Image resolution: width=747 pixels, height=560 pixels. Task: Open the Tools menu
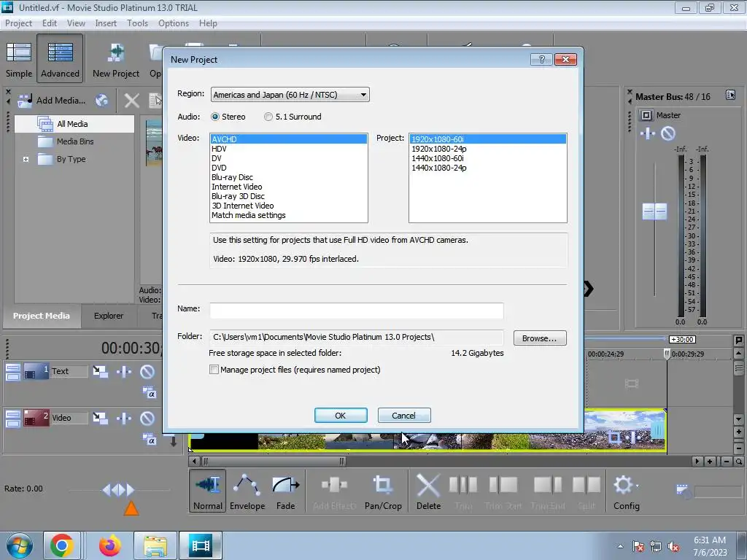137,23
